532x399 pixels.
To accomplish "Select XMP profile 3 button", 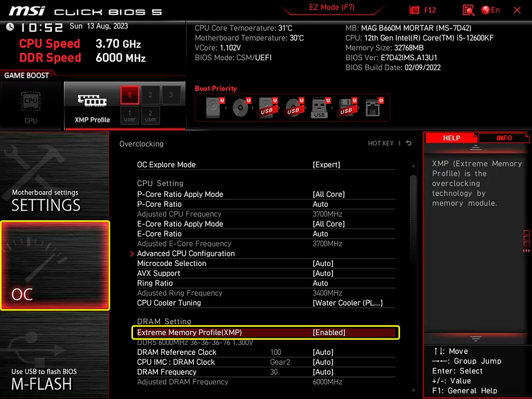I will click(171, 95).
